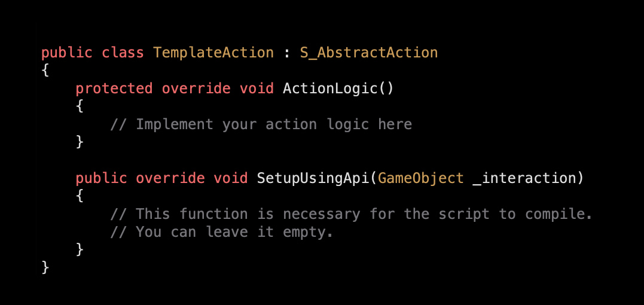Click 'override' keyword on the SetupUsingApi line
Image resolution: width=644 pixels, height=305 pixels.
pos(170,178)
